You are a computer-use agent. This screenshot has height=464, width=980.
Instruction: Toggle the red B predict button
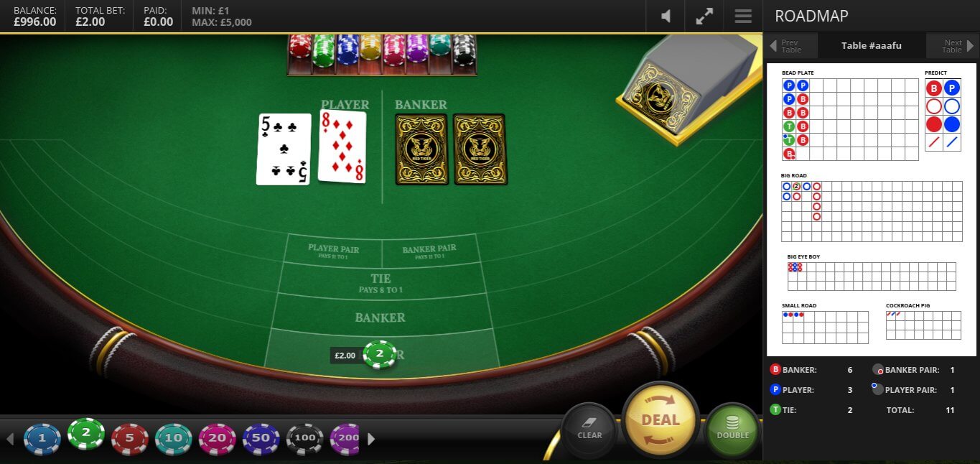pyautogui.click(x=933, y=88)
